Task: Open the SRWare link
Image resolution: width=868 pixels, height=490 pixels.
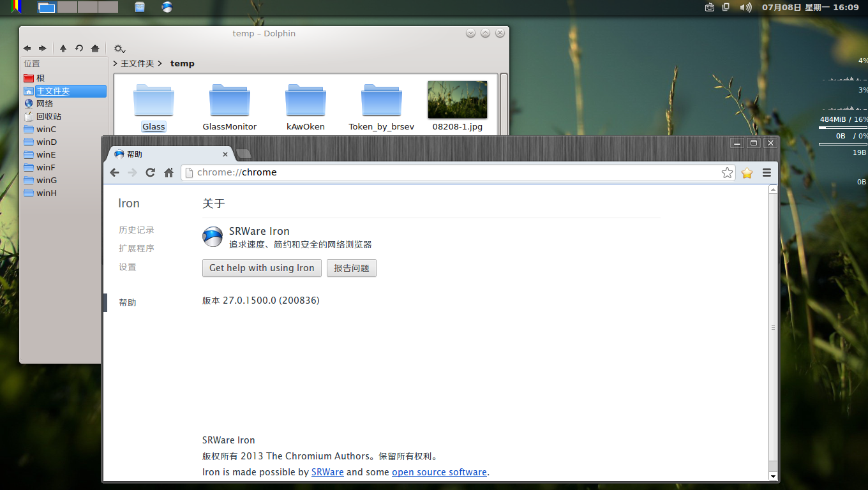Action: tap(327, 472)
